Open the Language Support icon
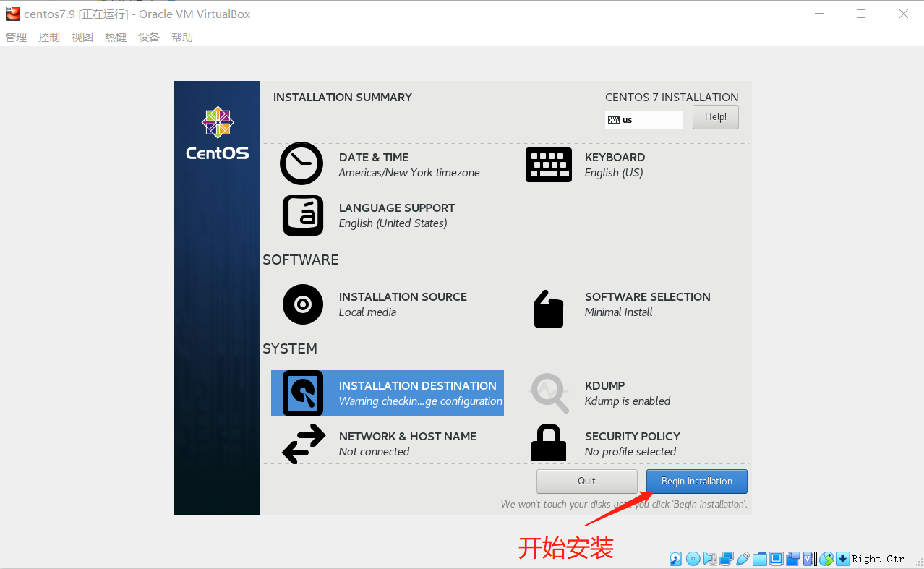Image resolution: width=924 pixels, height=569 pixels. (x=302, y=215)
